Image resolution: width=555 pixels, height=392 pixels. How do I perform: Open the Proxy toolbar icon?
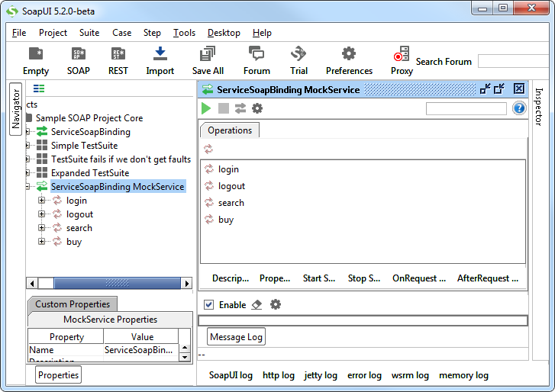(402, 61)
